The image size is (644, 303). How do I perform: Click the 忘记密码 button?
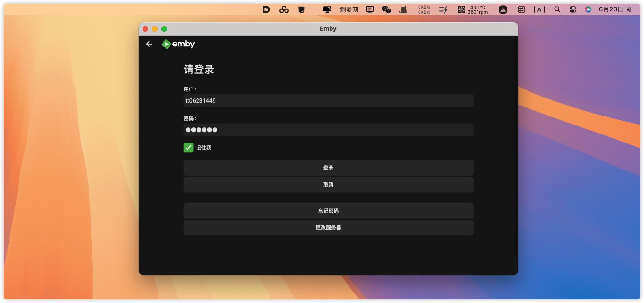click(x=328, y=211)
